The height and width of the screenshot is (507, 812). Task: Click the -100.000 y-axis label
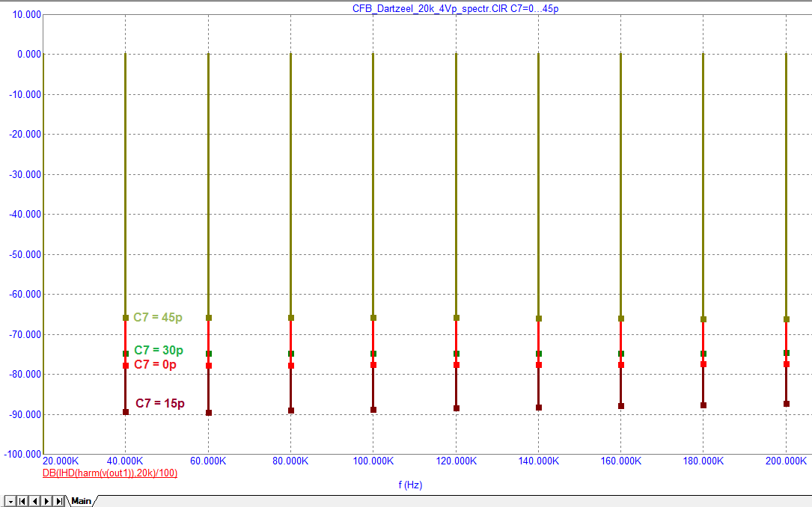[x=22, y=454]
